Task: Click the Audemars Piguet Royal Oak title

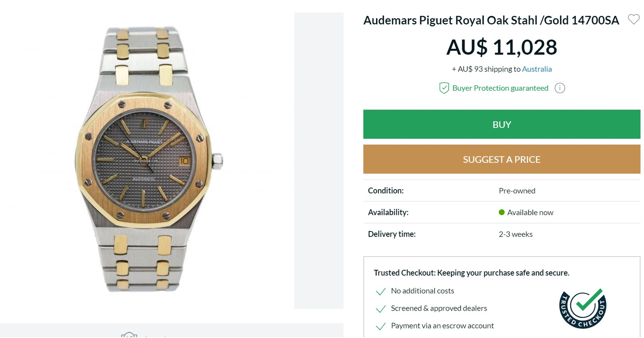Action: click(x=491, y=20)
